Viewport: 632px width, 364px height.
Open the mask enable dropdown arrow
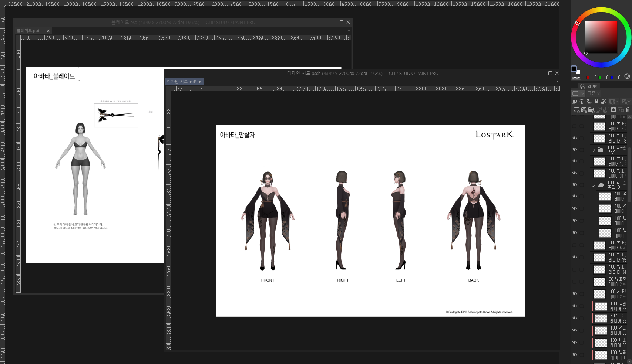point(617,101)
